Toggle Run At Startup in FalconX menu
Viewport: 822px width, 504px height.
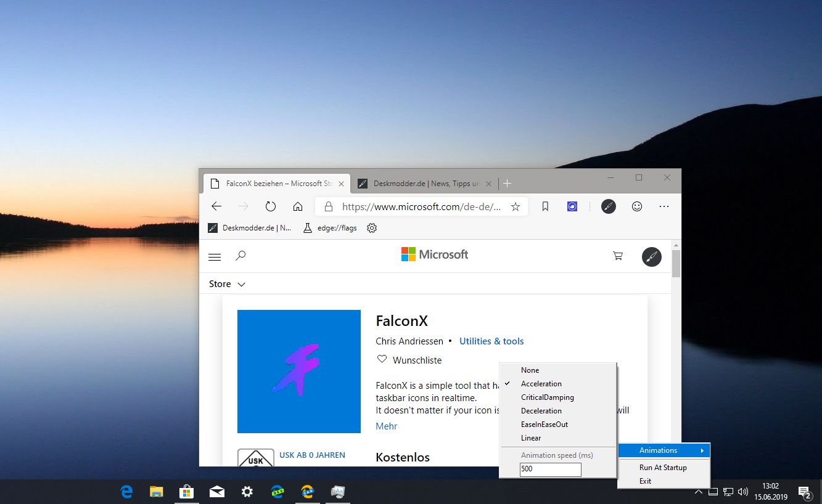point(664,468)
